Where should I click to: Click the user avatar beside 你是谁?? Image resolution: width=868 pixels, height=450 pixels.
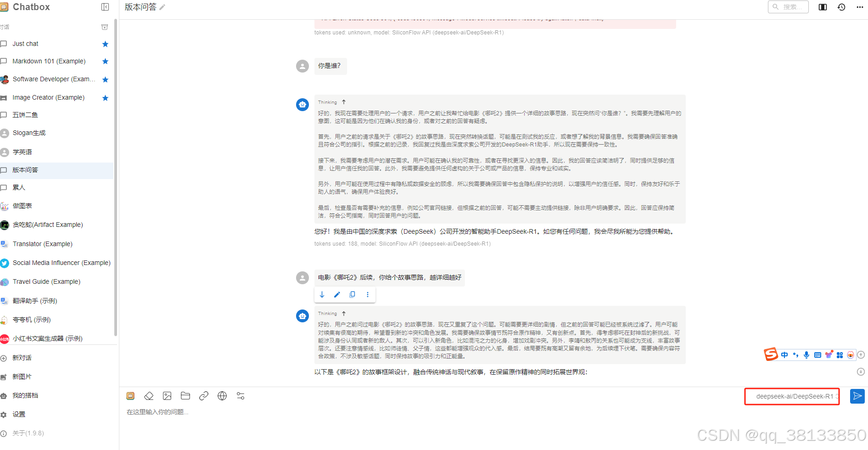302,66
